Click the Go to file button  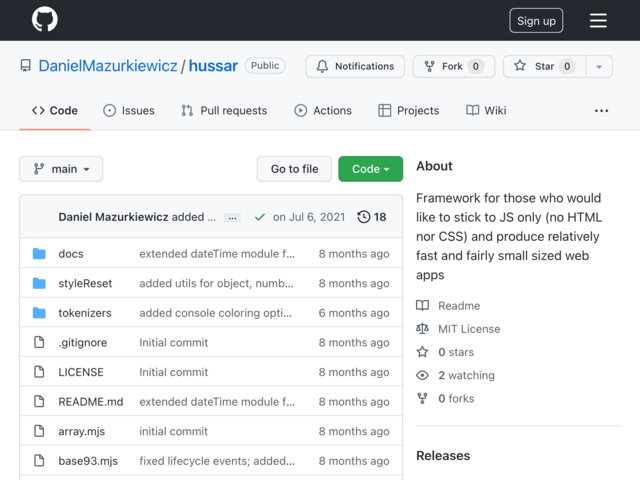[294, 169]
